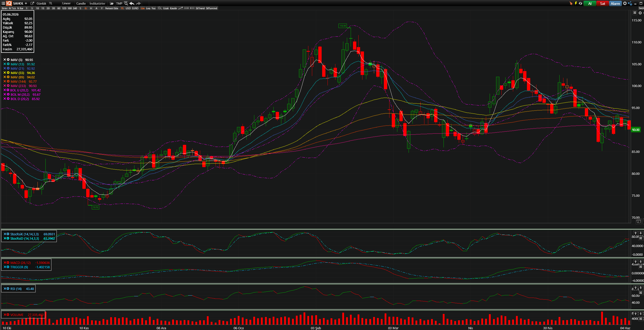
Task: Open the TMP template dropdown
Action: (x=119, y=3)
